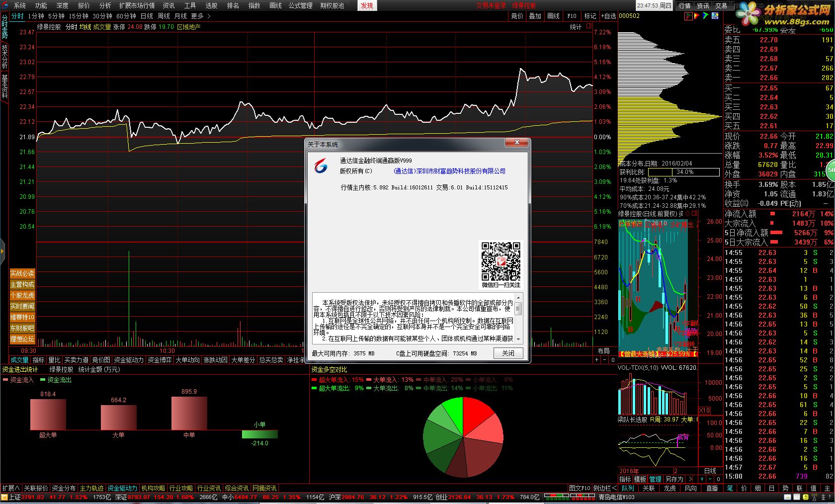The image size is (835, 504).
Task: Open the 主营构成 sidebar button
Action: click(x=22, y=284)
